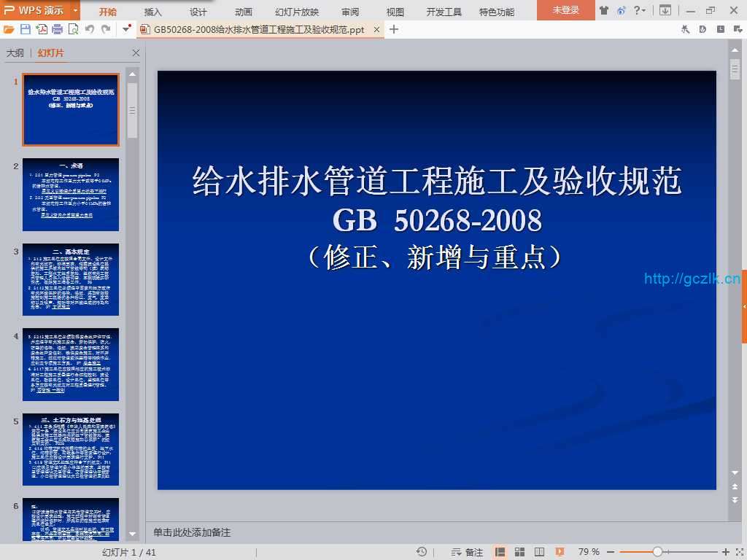This screenshot has height=560, width=747.
Task: Open Print Preview from quick toolbar
Action: (x=74, y=29)
